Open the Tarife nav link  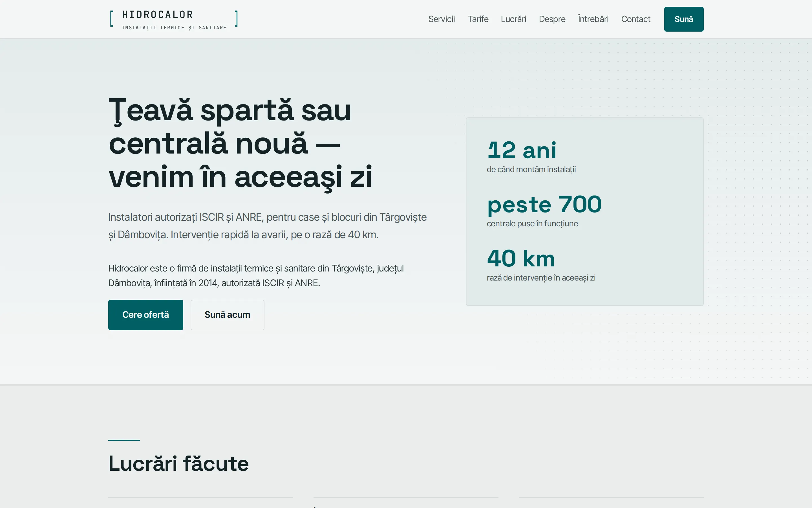[x=478, y=19]
